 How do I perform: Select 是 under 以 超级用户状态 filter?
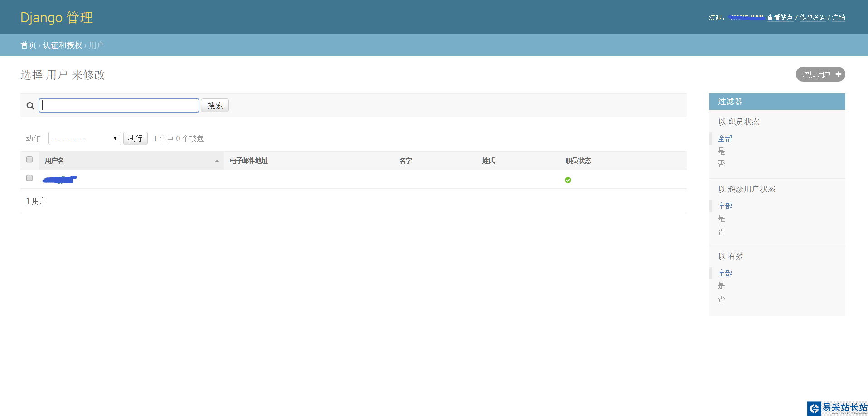[x=722, y=218]
